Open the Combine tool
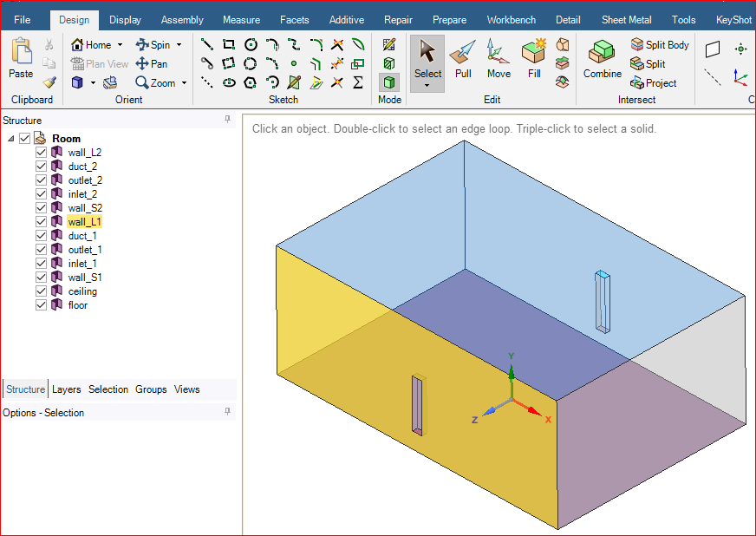This screenshot has width=756, height=536. (x=602, y=59)
